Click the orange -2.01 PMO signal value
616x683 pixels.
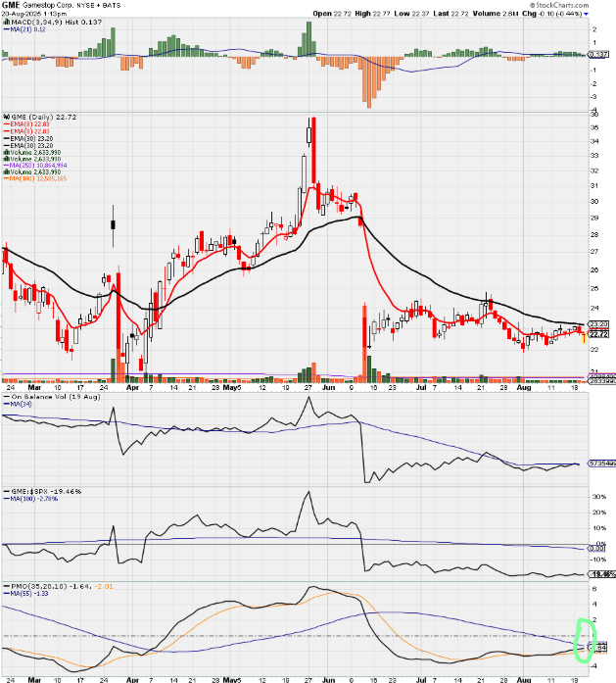point(104,586)
